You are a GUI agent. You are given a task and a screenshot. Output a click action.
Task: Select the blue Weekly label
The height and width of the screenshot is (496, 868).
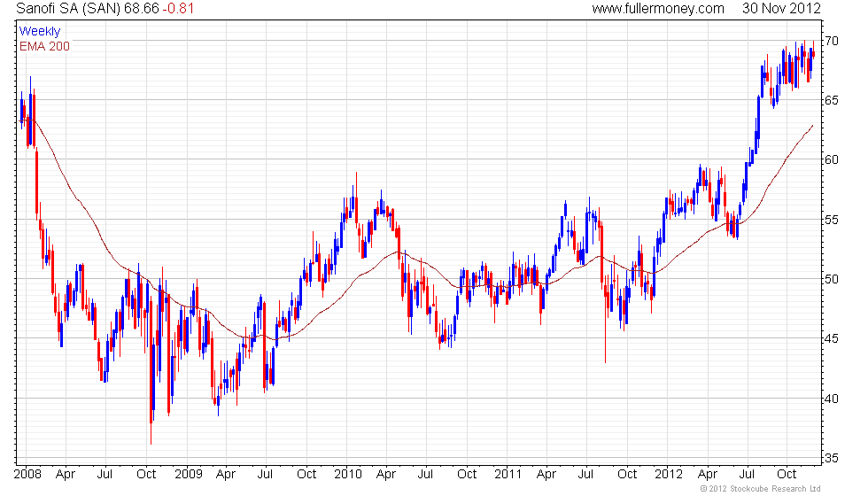pyautogui.click(x=39, y=32)
